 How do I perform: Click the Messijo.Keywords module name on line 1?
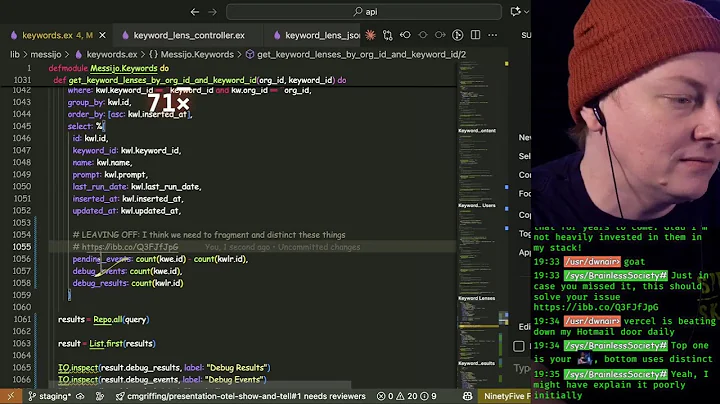tap(124, 68)
